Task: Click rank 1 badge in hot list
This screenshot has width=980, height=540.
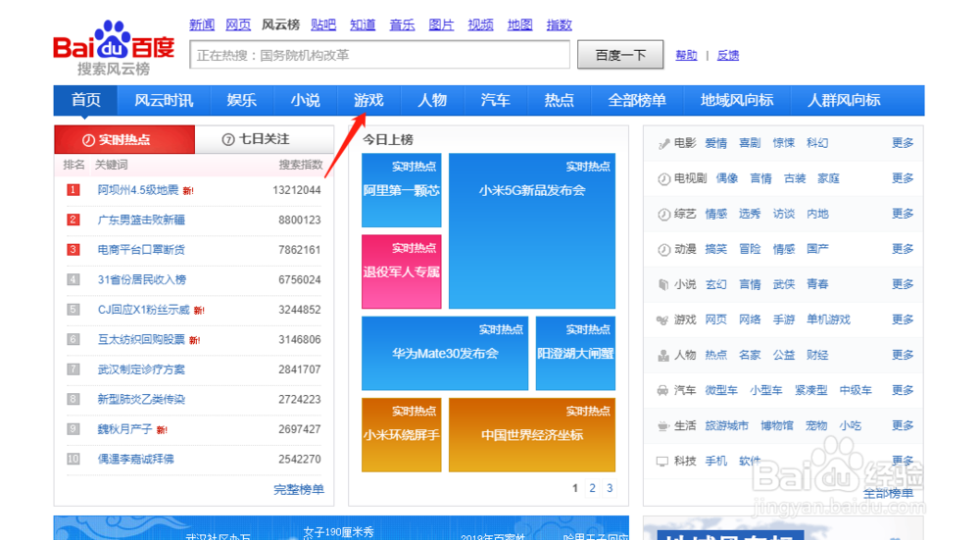Action: point(73,190)
